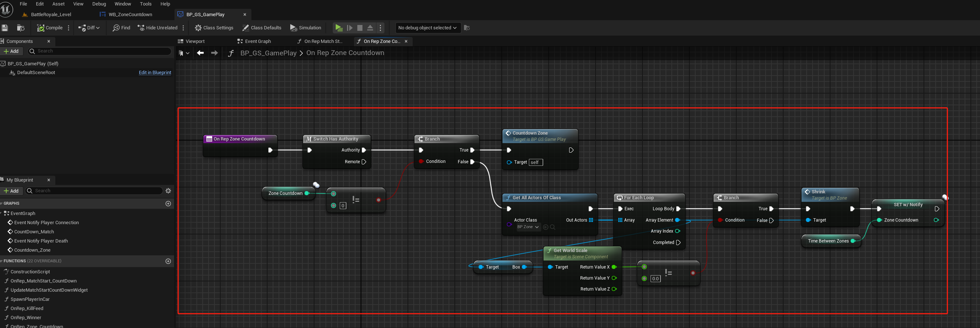Click the Edit in Blueprint link

[x=155, y=72]
